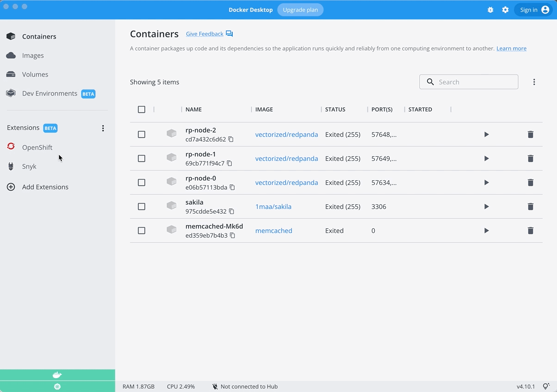Copy rp-node-2 container ID cd7a432c6d62
The image size is (557, 392).
pos(231,139)
